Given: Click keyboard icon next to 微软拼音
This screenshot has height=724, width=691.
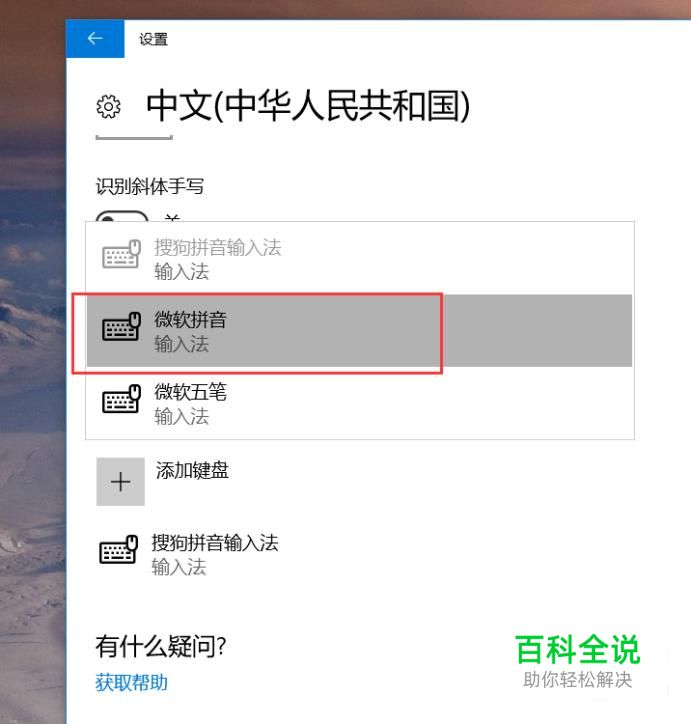Looking at the screenshot, I should (x=121, y=327).
